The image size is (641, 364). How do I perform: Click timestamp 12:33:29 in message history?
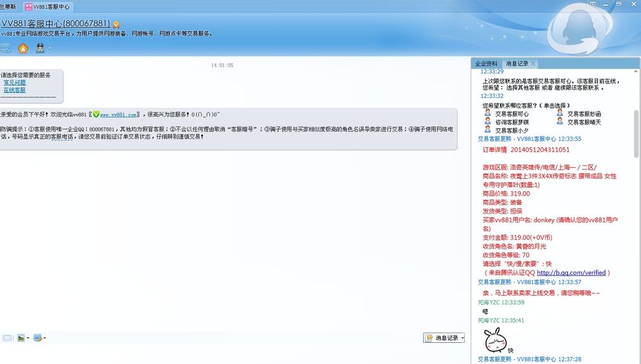(492, 72)
